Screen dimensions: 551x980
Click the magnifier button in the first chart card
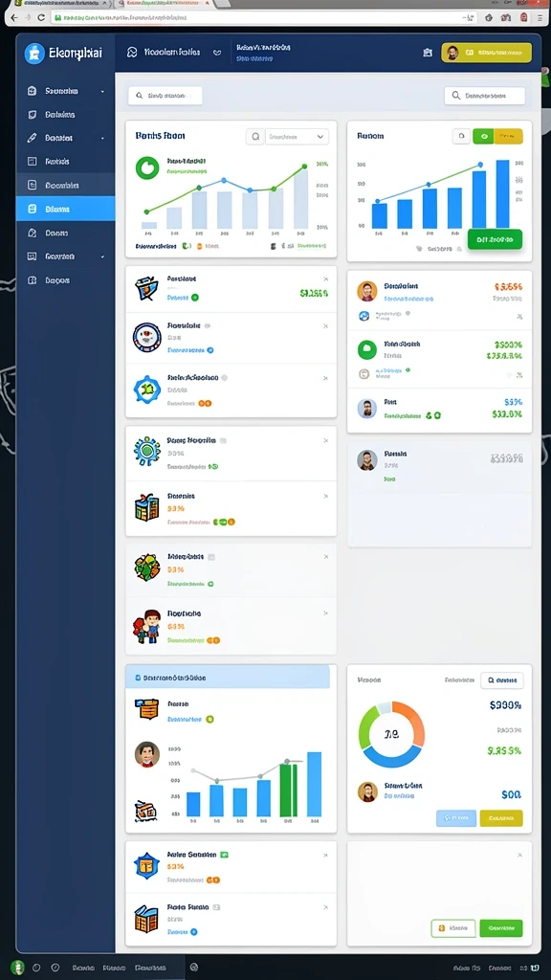254,136
